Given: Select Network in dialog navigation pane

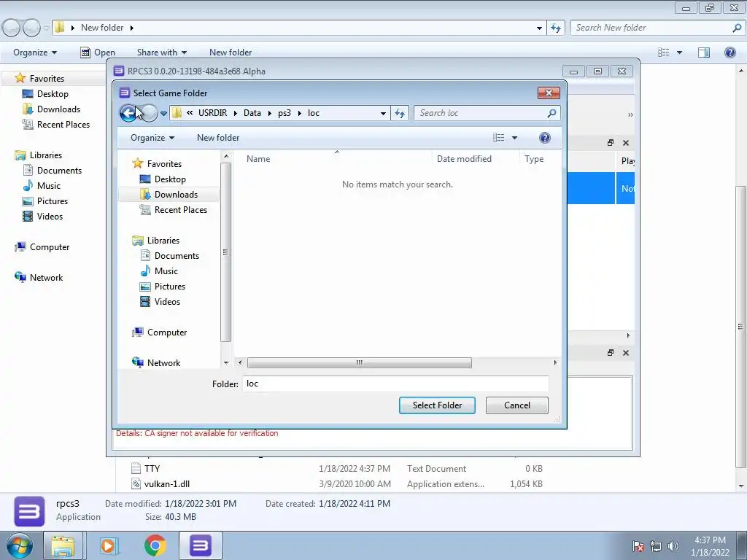Looking at the screenshot, I should (163, 363).
